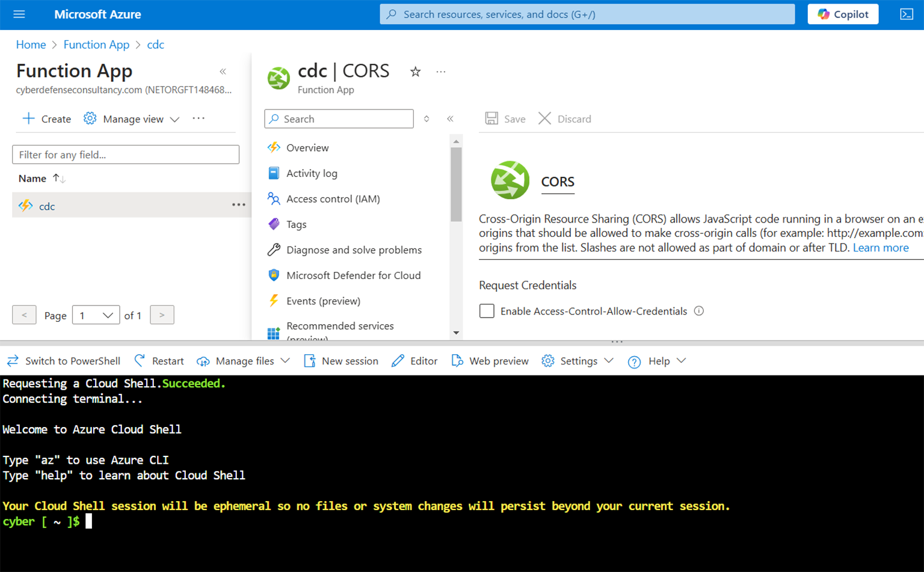The height and width of the screenshot is (572, 924).
Task: Expand or collapse all menu groups
Action: (x=427, y=118)
